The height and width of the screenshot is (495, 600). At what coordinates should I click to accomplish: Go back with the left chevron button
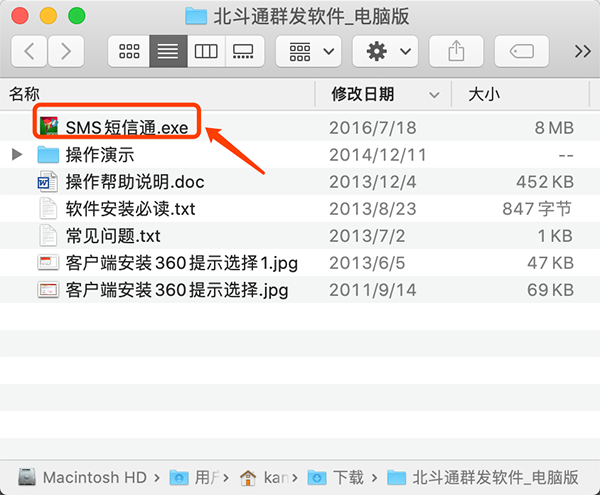pos(29,51)
